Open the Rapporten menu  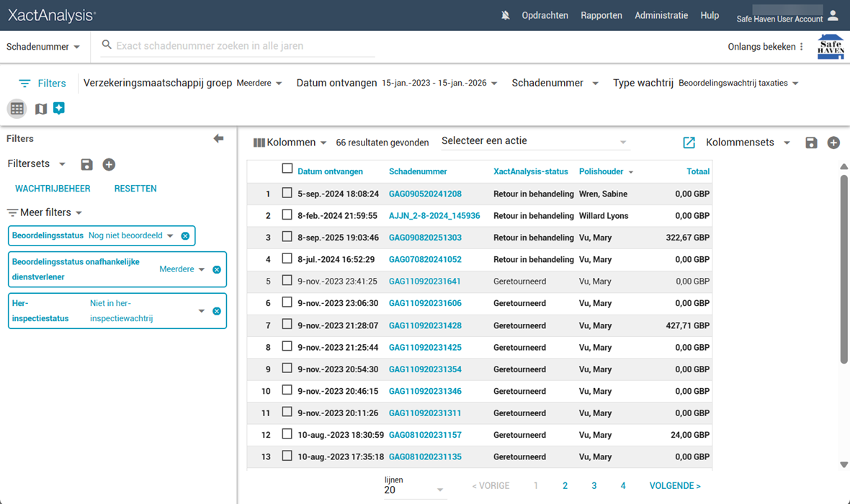click(601, 16)
